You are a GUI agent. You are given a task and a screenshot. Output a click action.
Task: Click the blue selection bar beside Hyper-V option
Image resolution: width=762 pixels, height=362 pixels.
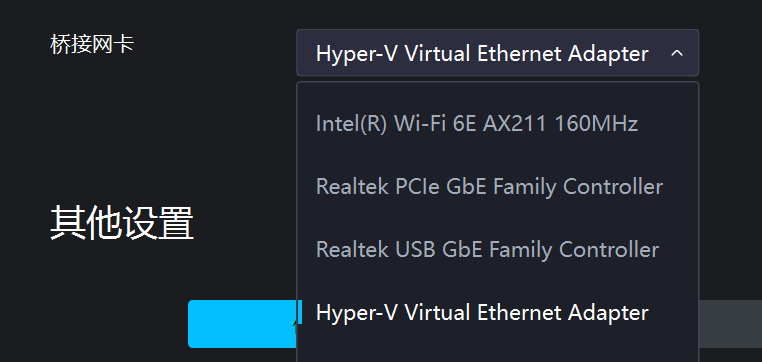(300, 312)
